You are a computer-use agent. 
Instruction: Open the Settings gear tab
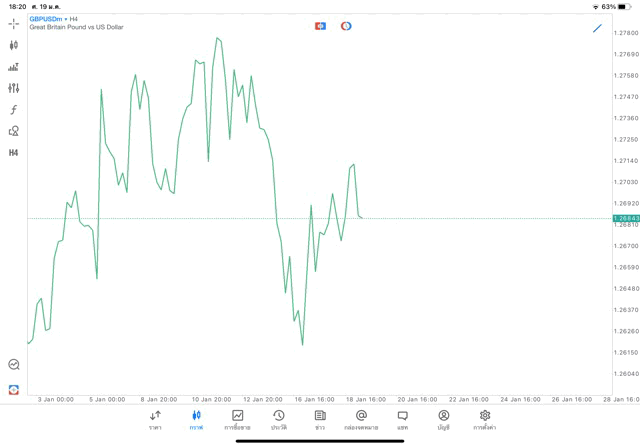tap(485, 419)
